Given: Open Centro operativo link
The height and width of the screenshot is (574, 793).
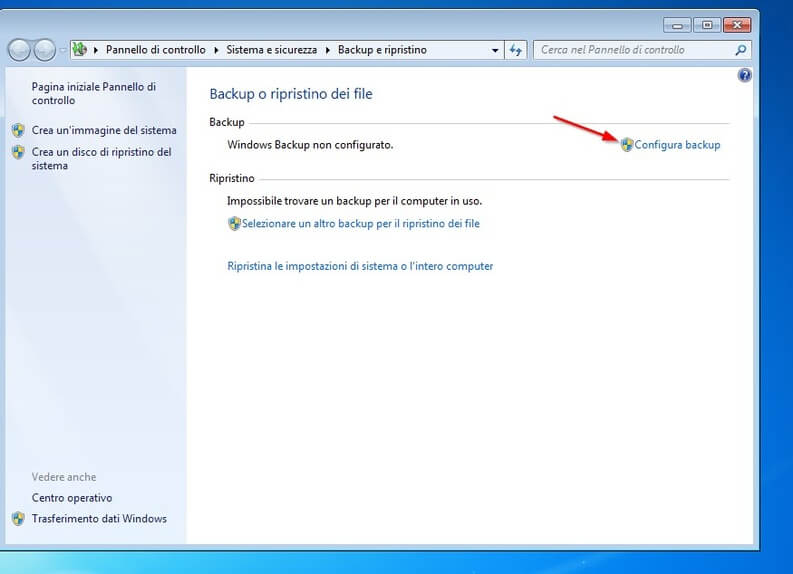Looking at the screenshot, I should click(x=72, y=498).
